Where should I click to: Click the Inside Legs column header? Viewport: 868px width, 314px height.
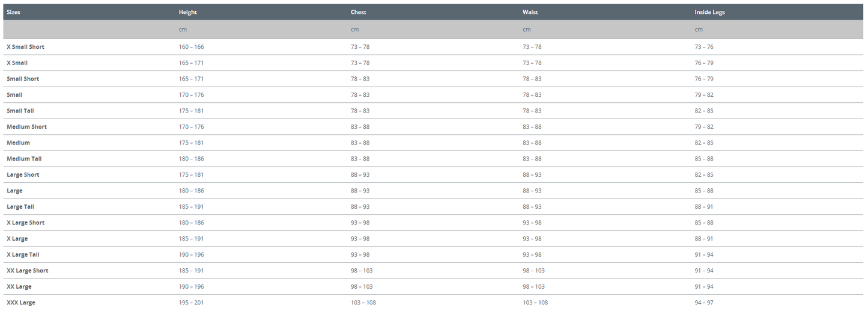[x=709, y=12]
